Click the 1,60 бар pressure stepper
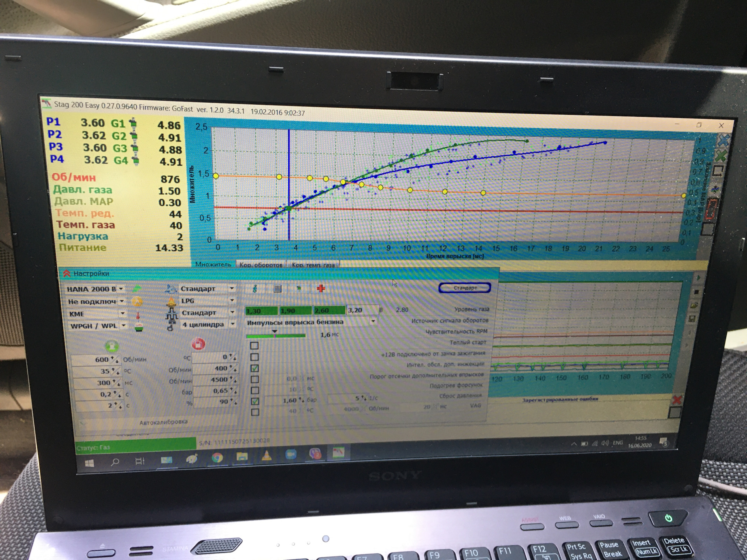 click(287, 400)
